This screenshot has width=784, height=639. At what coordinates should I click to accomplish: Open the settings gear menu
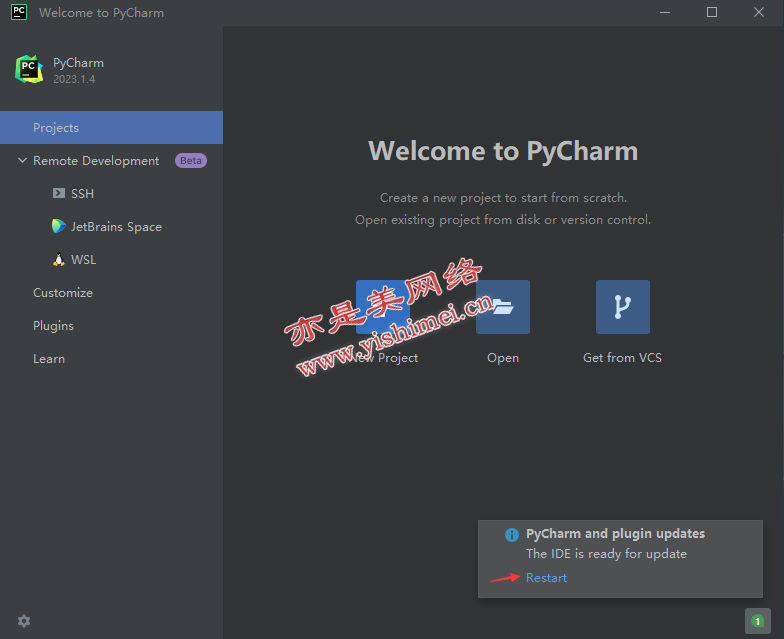coord(24,621)
